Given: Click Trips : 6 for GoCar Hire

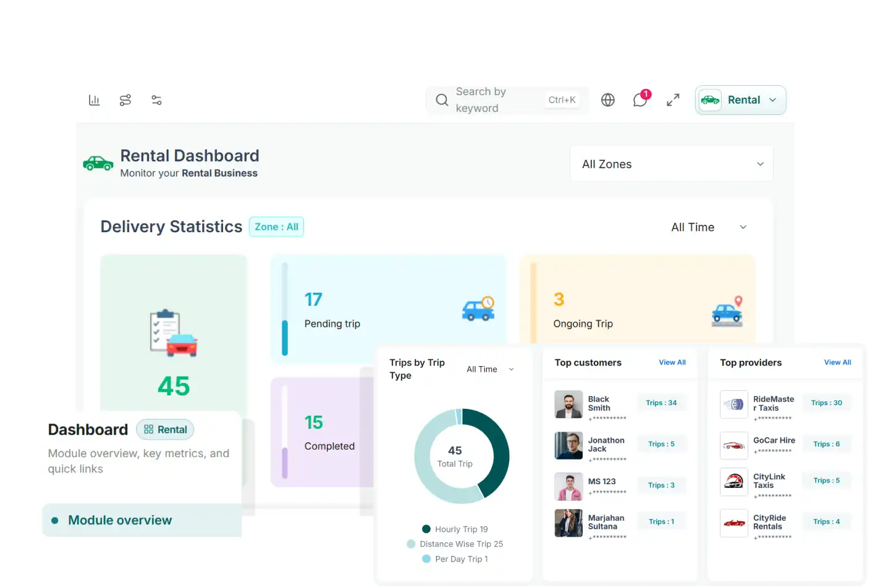Looking at the screenshot, I should (x=827, y=444).
